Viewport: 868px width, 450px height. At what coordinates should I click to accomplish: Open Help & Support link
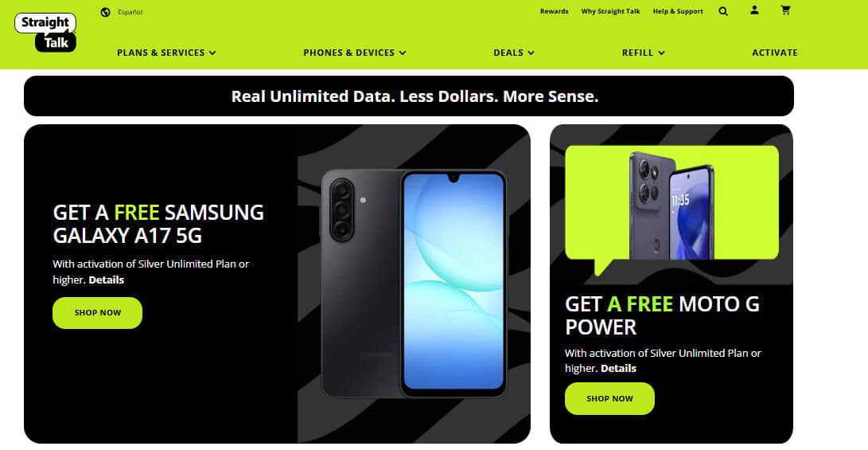pos(678,11)
